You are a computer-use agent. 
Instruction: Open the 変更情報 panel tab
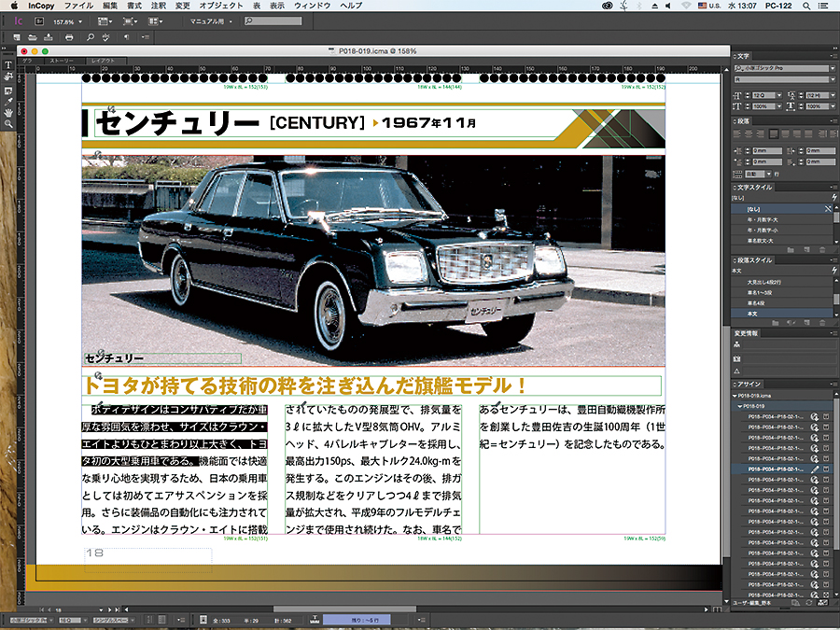point(747,333)
